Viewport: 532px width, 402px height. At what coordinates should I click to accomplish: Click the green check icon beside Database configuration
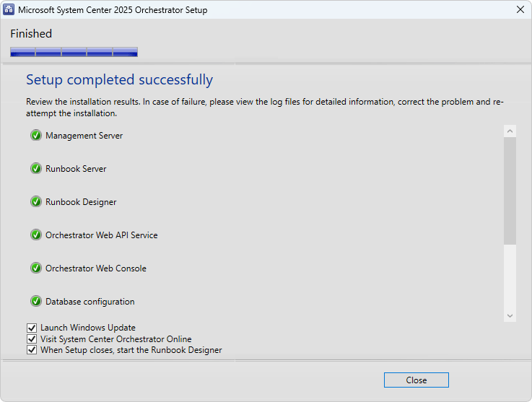click(x=36, y=301)
